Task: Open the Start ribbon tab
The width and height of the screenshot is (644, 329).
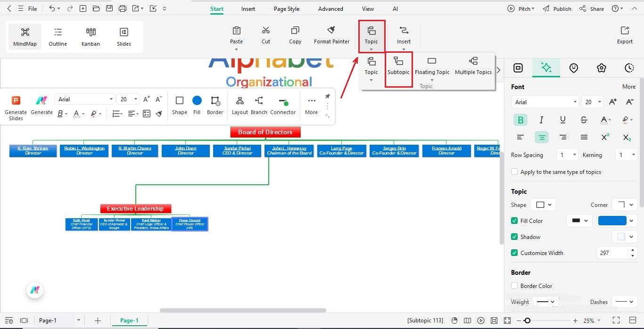Action: tap(217, 8)
